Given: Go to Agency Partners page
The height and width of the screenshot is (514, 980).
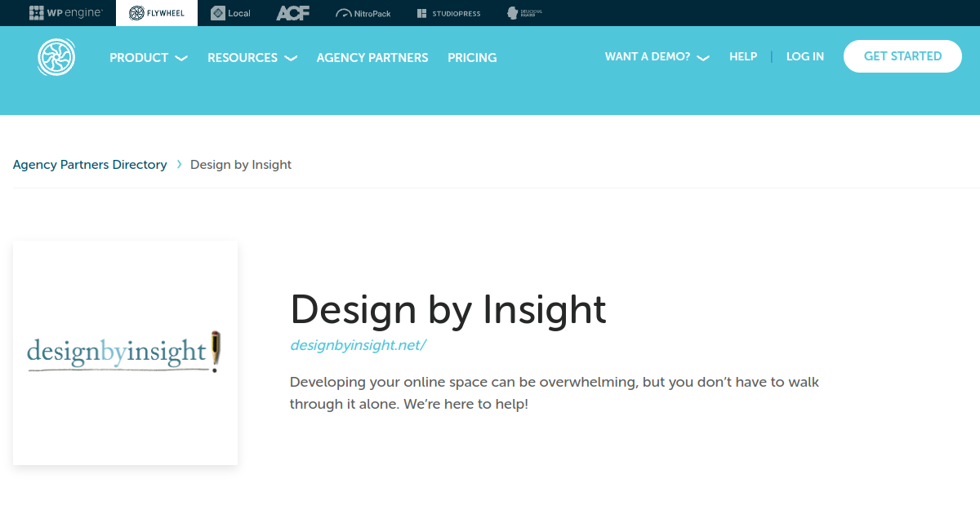Looking at the screenshot, I should coord(372,58).
